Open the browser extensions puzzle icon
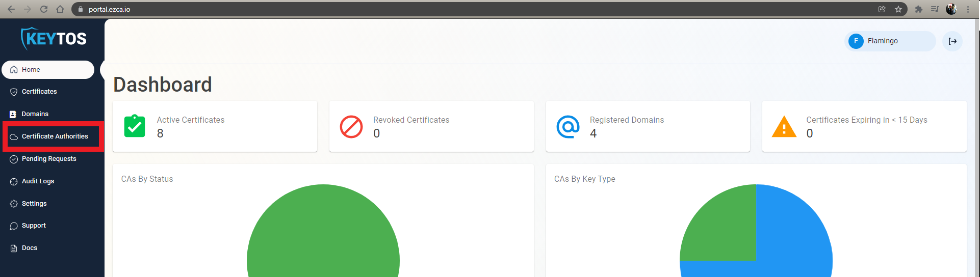Image resolution: width=980 pixels, height=277 pixels. (919, 9)
